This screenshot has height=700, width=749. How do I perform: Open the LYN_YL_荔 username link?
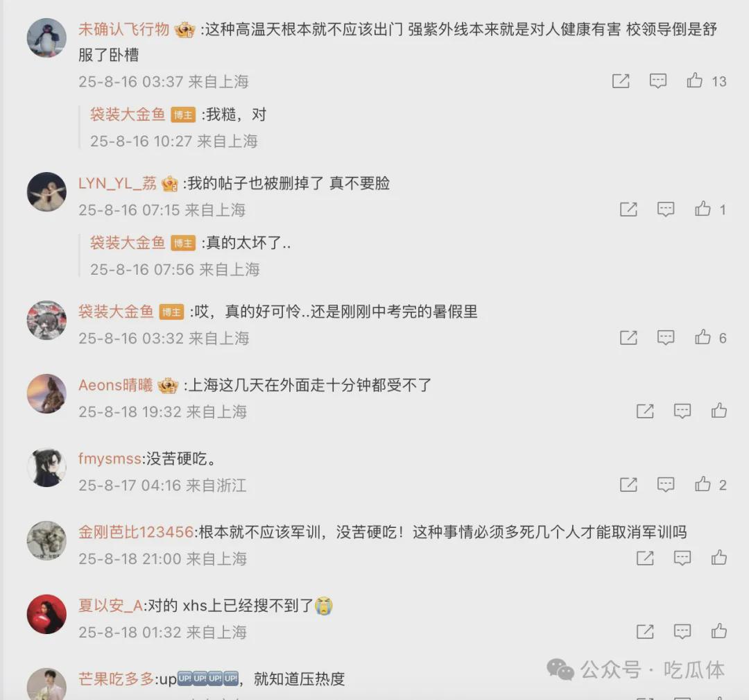[117, 183]
